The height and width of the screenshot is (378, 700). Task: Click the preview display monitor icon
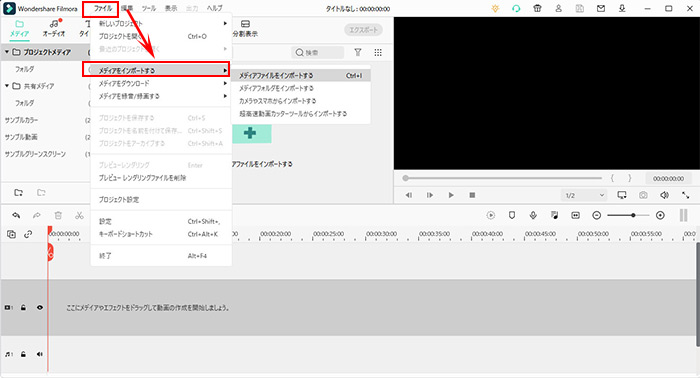(621, 195)
